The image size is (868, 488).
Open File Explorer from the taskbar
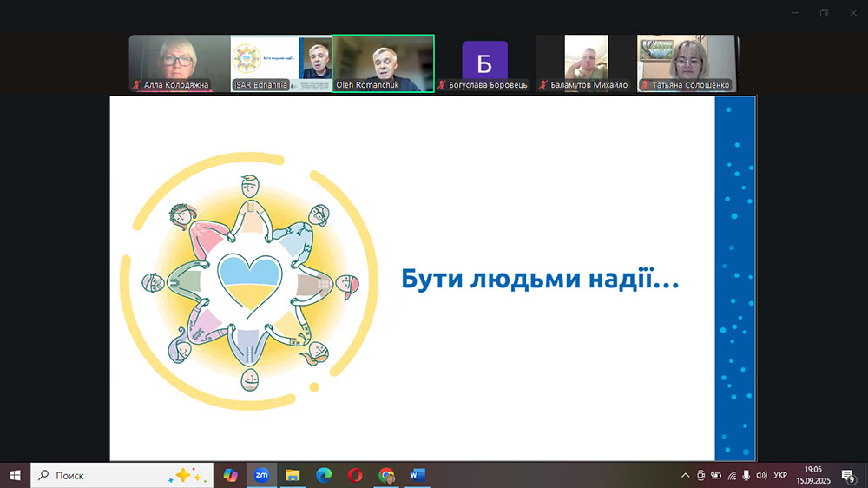[293, 475]
